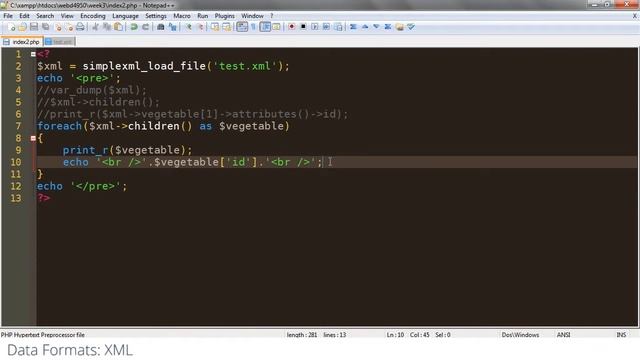Collapse the PHP block fold marker on line 1
Image resolution: width=640 pixels, height=360 pixels.
pyautogui.click(x=33, y=54)
